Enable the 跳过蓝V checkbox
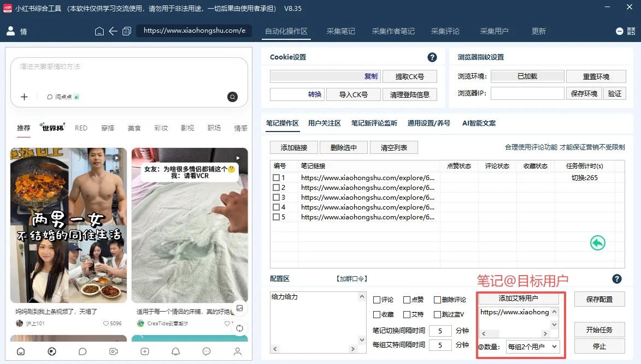The height and width of the screenshot is (364, 641). pos(437,315)
